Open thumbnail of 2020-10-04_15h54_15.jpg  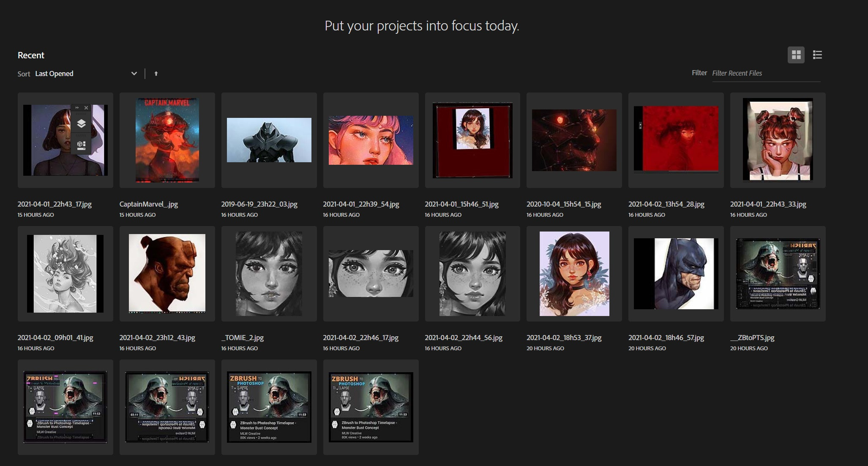[x=574, y=140]
